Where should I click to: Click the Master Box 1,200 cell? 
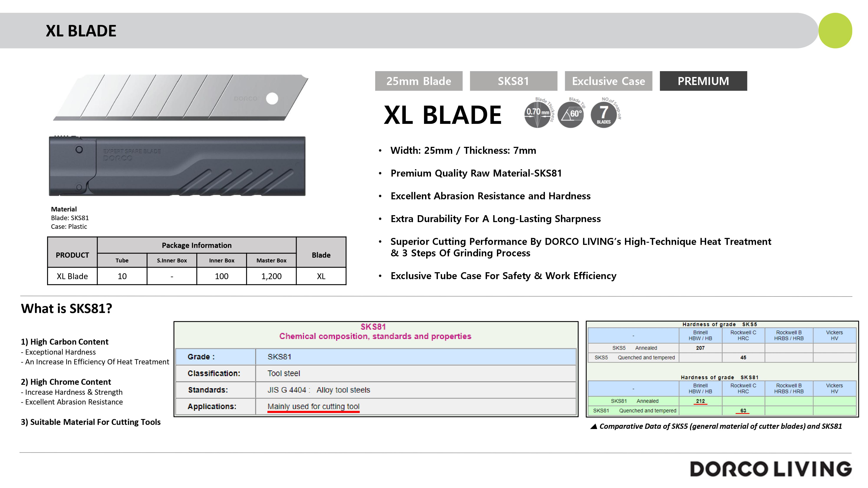(x=271, y=276)
